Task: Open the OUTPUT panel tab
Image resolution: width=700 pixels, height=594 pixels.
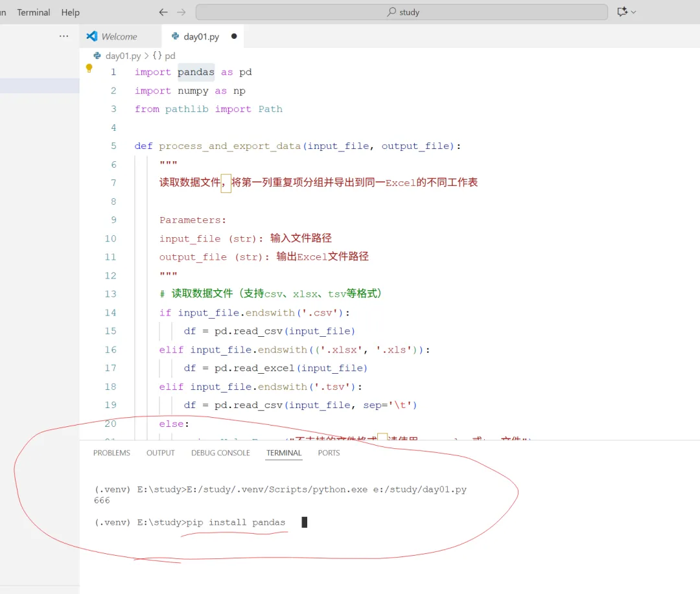Action: [x=160, y=453]
